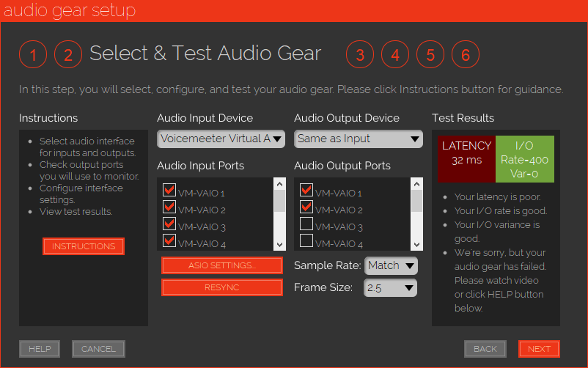Expand Audio Output Device dropdown
Screen dimensions: 588x368
pos(358,139)
